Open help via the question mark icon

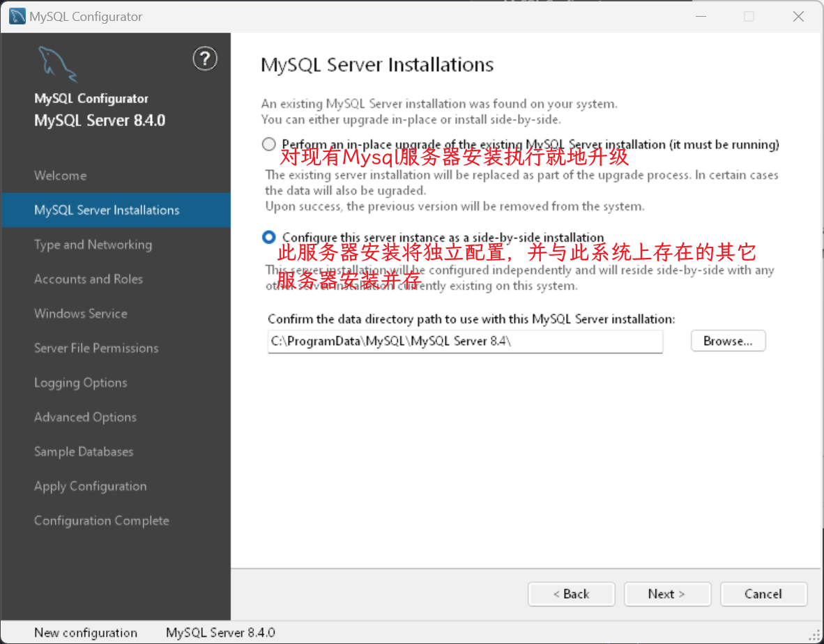pos(205,59)
